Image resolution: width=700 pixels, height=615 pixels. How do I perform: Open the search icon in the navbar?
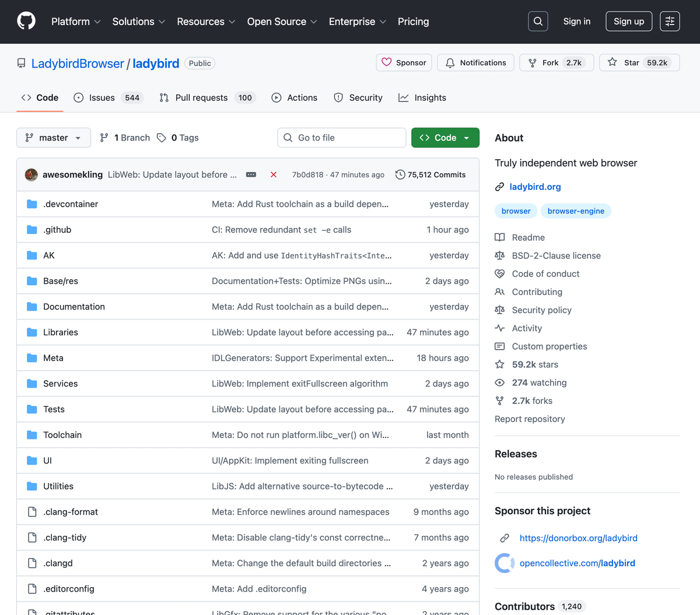pyautogui.click(x=537, y=21)
